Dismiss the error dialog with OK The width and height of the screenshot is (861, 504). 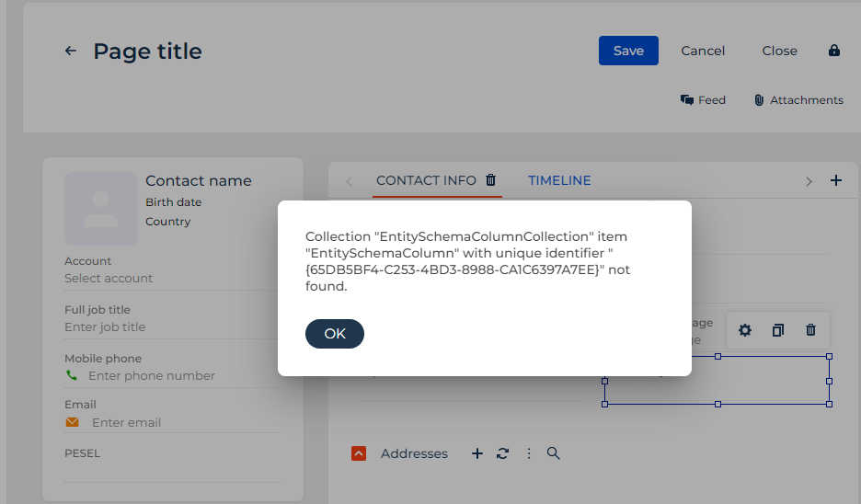[x=335, y=334]
